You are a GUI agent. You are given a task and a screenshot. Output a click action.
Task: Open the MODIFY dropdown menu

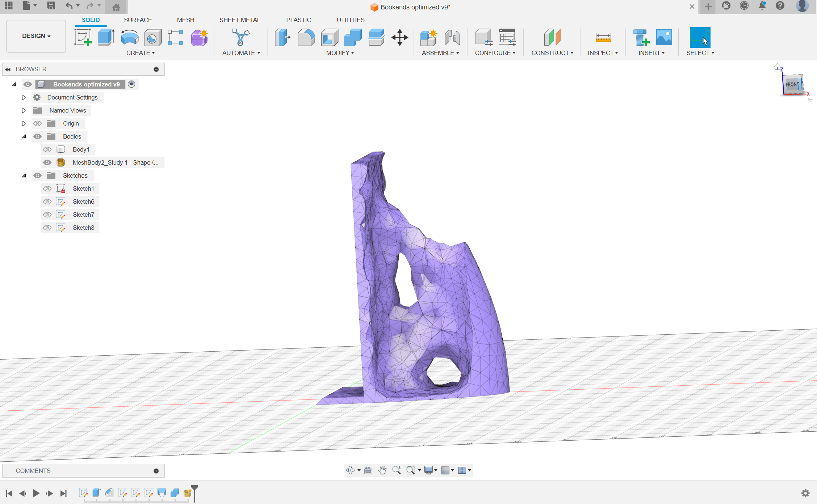pyautogui.click(x=340, y=53)
